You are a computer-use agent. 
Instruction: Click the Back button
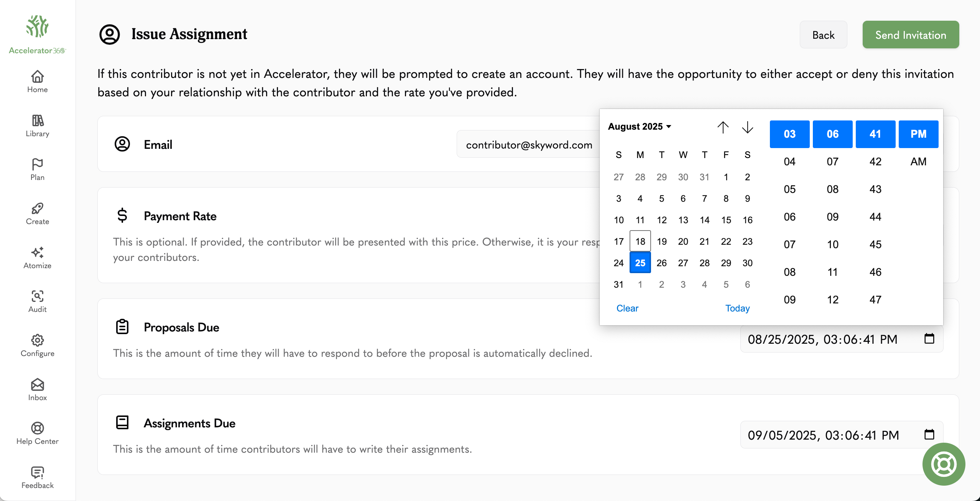coord(823,35)
